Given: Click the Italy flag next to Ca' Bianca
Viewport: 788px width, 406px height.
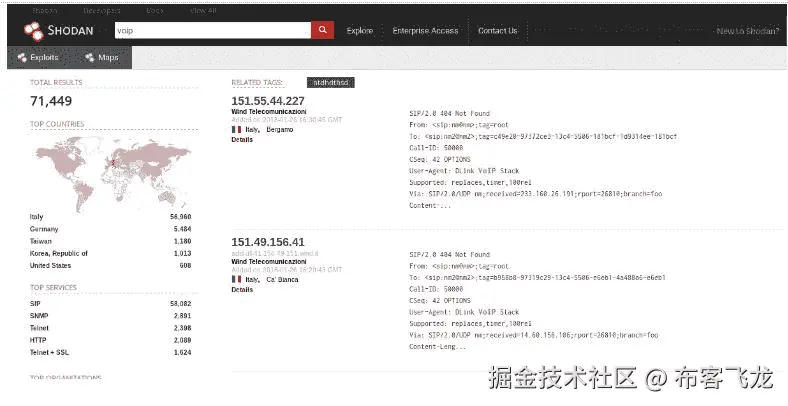Looking at the screenshot, I should coord(236,279).
